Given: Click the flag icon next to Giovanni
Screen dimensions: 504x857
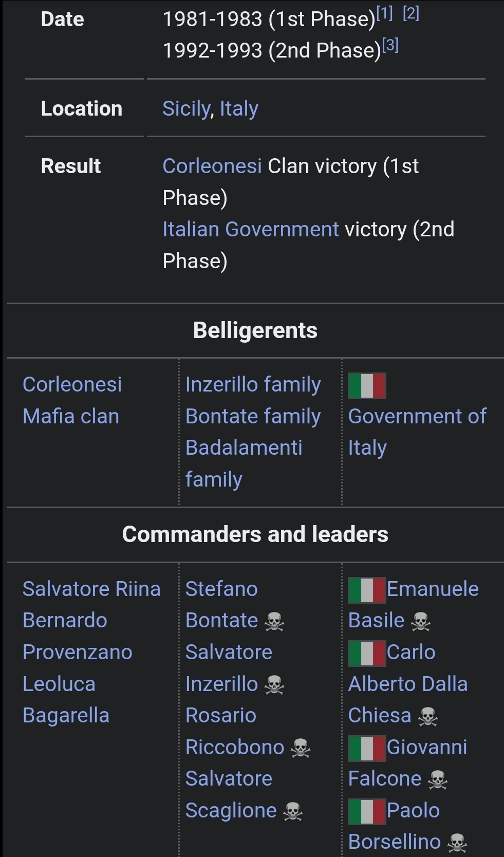Looking at the screenshot, I should 367,748.
